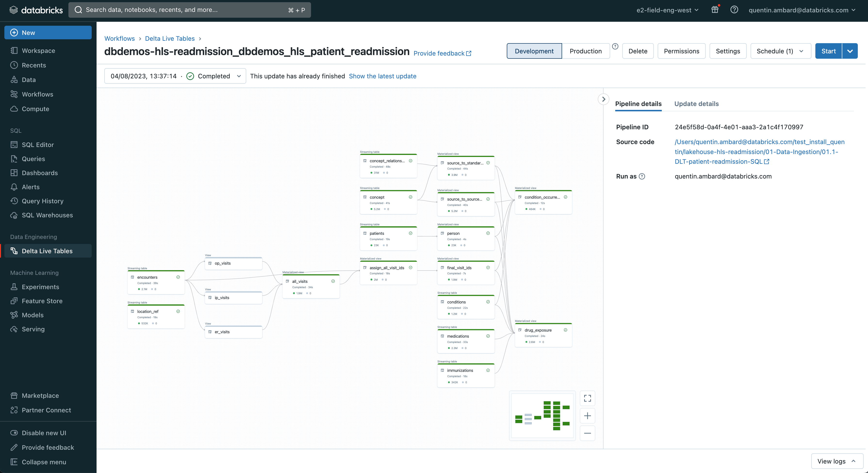This screenshot has height=473, width=868.
Task: Open the help question mark icon
Action: pyautogui.click(x=734, y=10)
